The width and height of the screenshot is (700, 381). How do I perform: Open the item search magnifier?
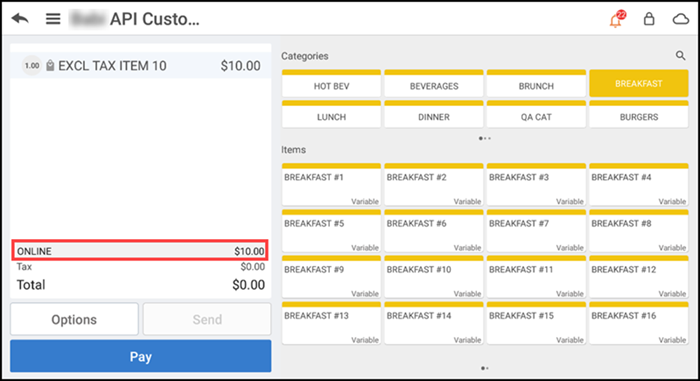click(680, 55)
